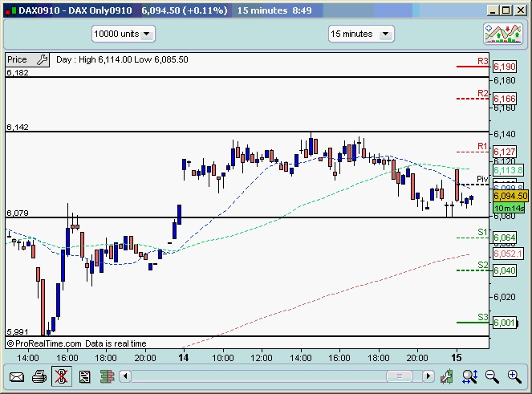Open the chart template icon
Screen dimensions: 532x394
84,376
